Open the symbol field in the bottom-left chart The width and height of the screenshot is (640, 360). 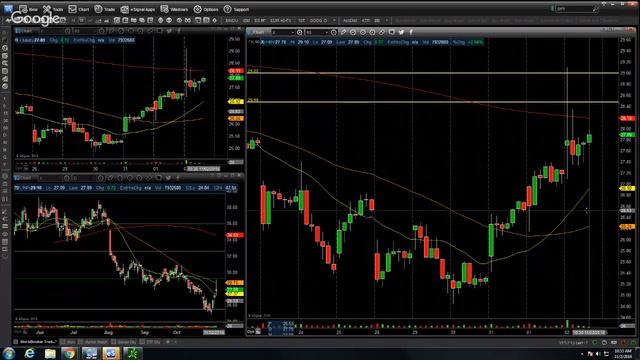coord(51,178)
